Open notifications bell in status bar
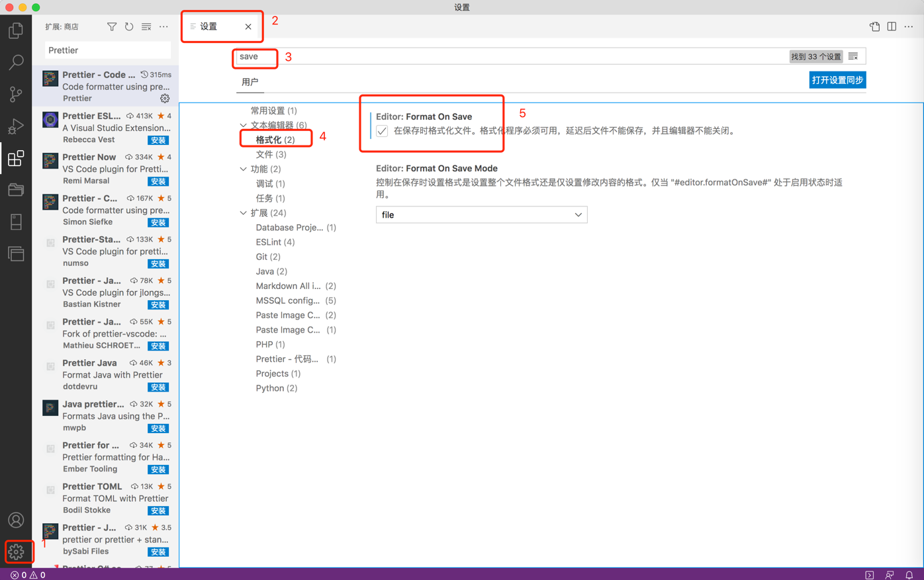 click(909, 575)
